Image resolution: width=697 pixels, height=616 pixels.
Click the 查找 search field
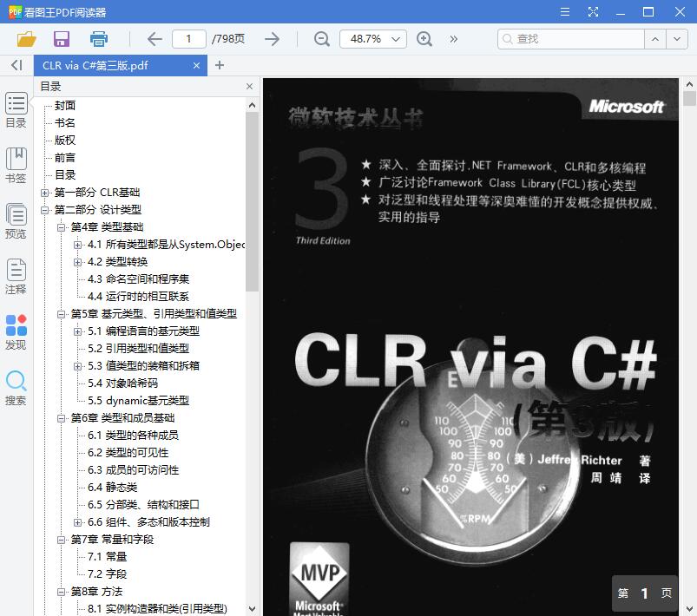[x=571, y=39]
